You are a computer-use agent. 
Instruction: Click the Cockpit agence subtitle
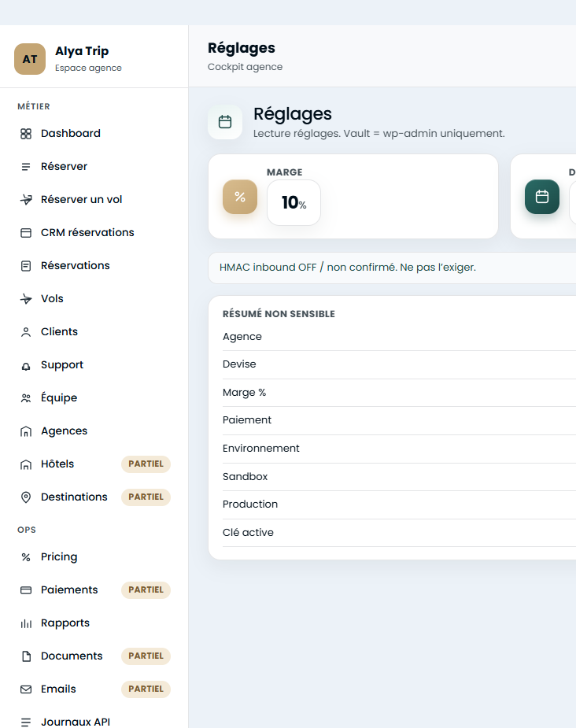(245, 67)
